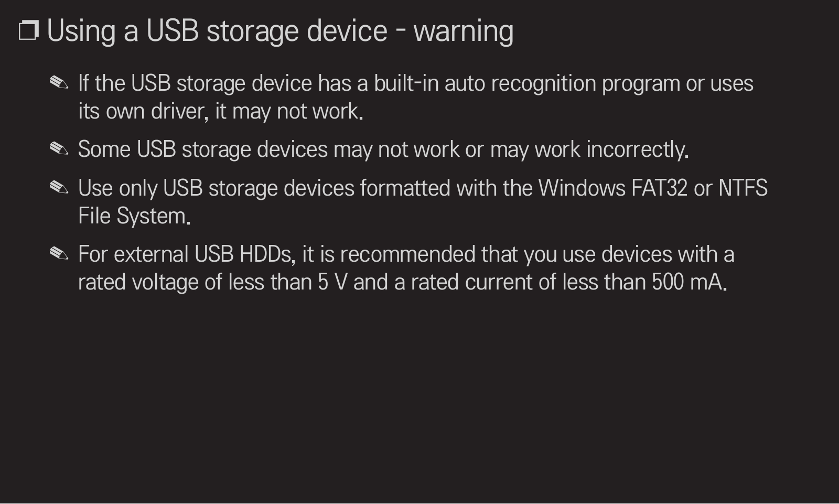This screenshot has width=839, height=504.
Task: Click the word 'recommended' in the last note
Action: click(407, 254)
